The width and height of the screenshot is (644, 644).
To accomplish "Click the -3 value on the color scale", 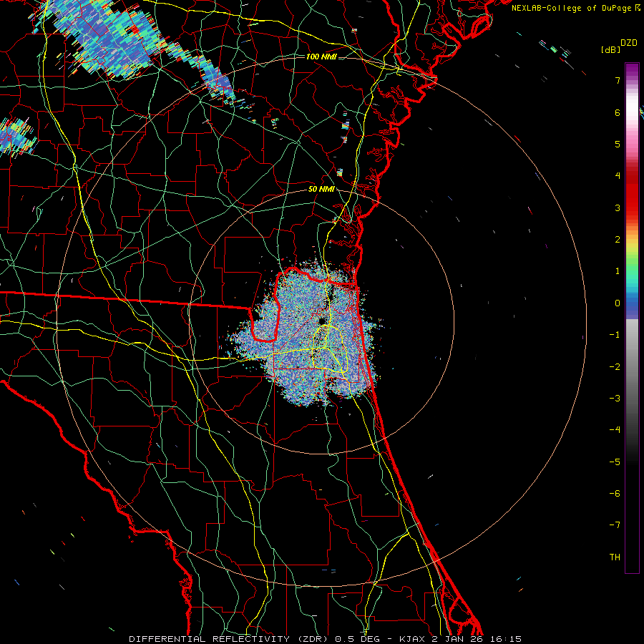I will click(615, 399).
